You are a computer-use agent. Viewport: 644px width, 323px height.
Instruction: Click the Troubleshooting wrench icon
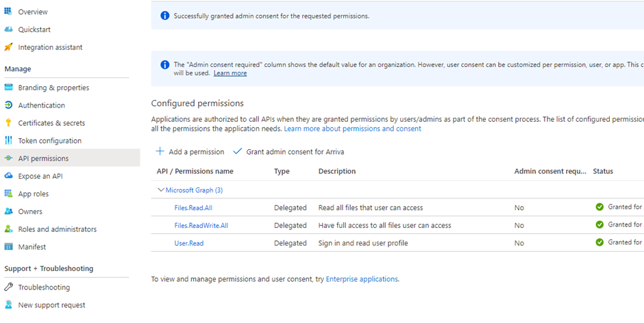[x=8, y=287]
